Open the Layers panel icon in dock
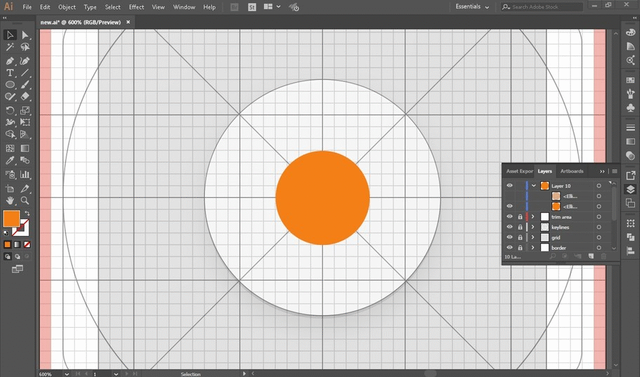 coord(630,190)
